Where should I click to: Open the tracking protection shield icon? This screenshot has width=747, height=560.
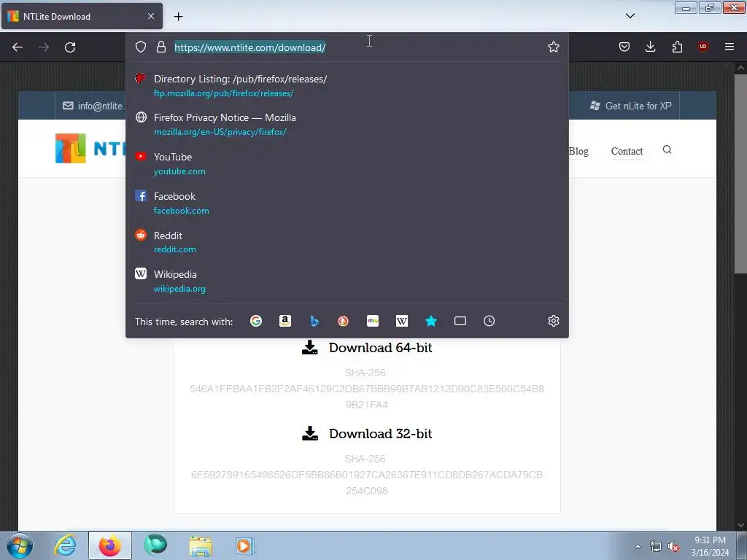(x=141, y=47)
